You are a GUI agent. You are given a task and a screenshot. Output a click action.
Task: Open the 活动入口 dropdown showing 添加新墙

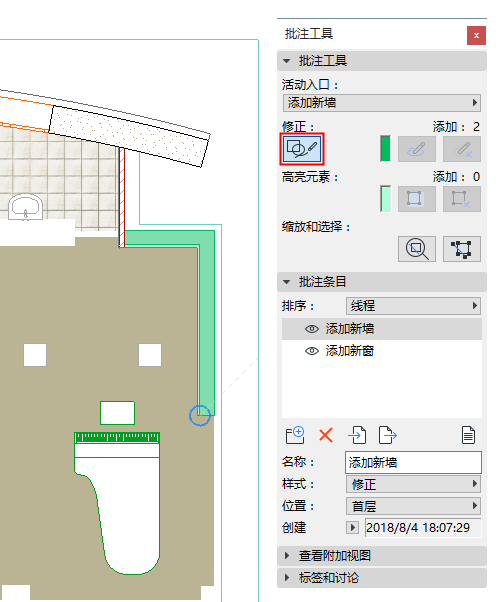382,103
